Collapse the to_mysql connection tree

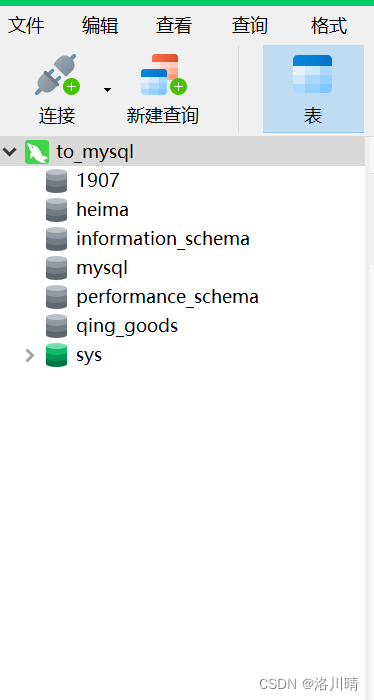(x=9, y=152)
